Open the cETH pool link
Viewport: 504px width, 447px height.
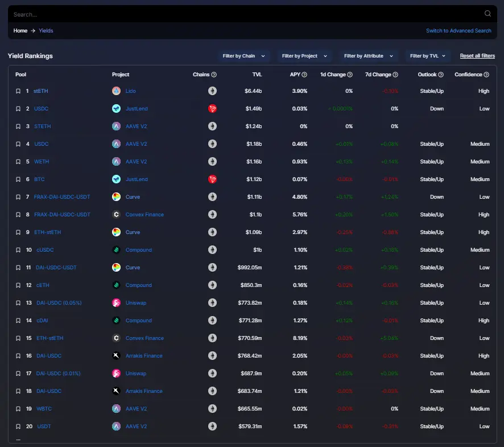coord(43,285)
